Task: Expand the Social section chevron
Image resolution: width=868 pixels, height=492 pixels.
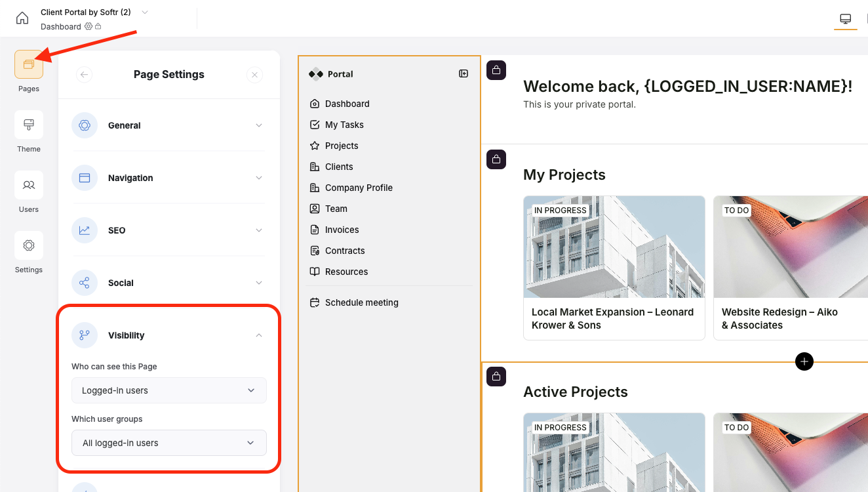Action: 259,283
